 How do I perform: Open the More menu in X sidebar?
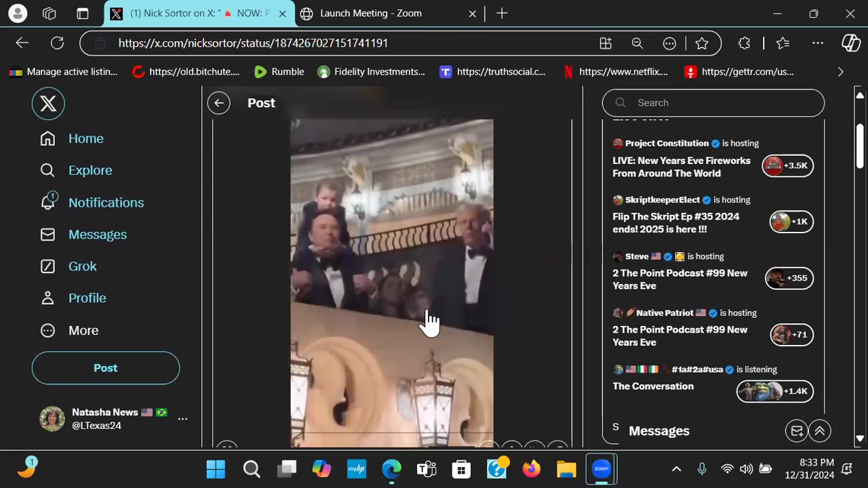[69, 330]
